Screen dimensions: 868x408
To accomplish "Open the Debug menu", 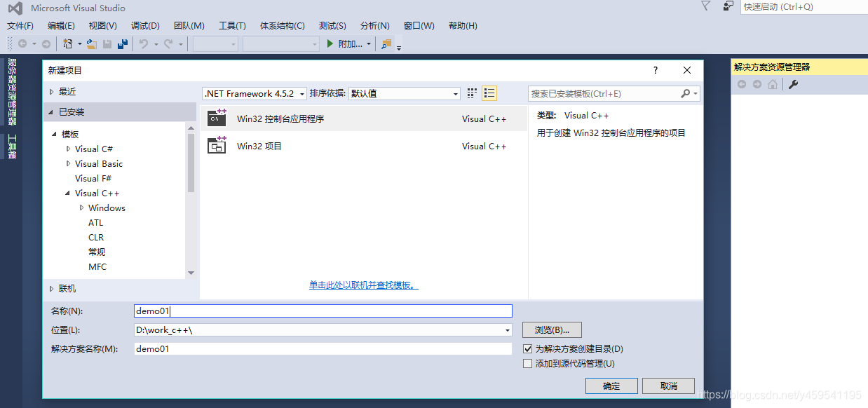I will click(x=145, y=25).
